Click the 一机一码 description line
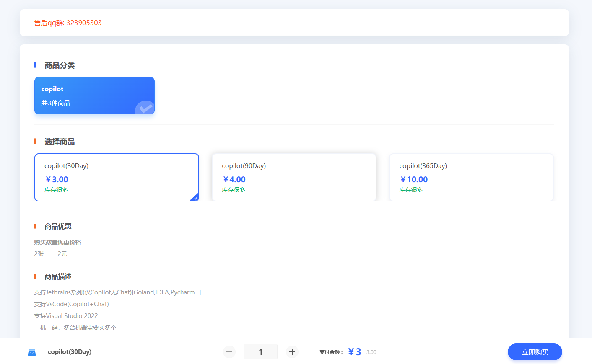Screen dimensions: 592x364 tap(75, 328)
